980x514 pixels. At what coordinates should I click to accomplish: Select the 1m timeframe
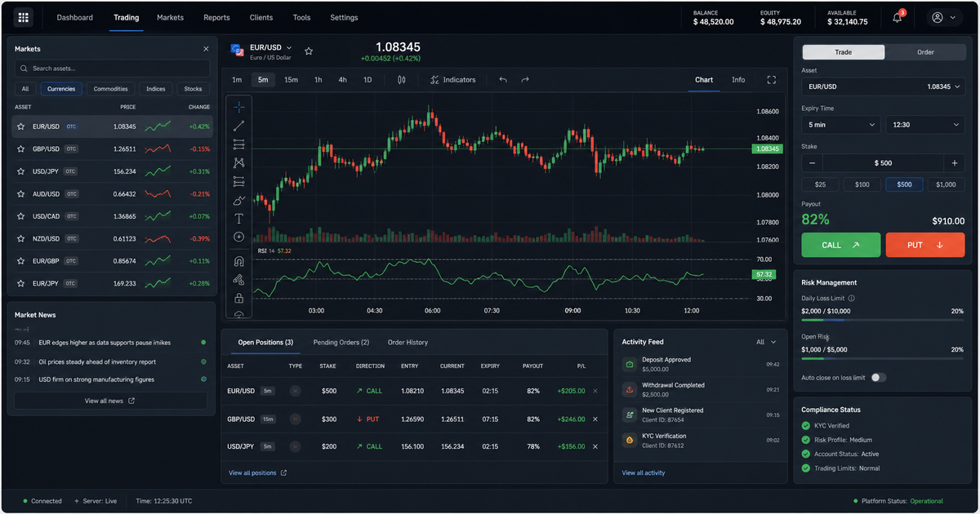(x=237, y=80)
